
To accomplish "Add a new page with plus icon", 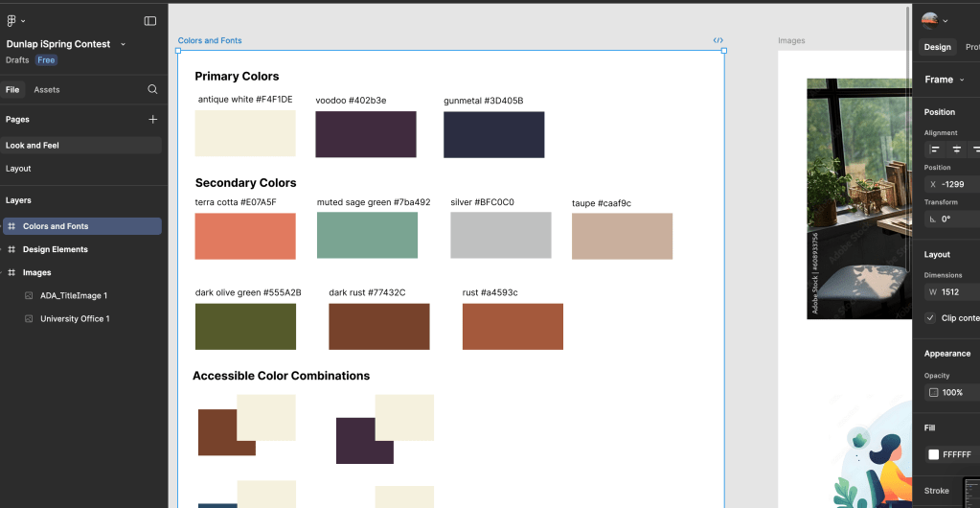I will click(152, 120).
